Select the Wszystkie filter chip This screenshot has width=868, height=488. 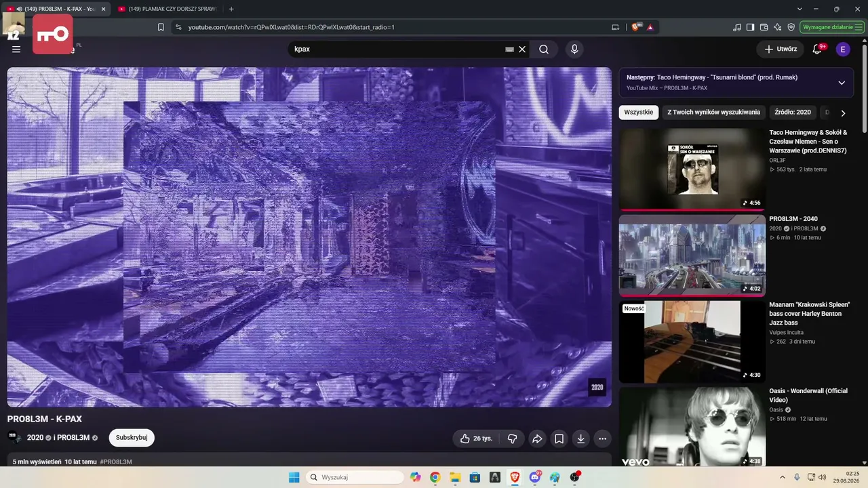tap(639, 113)
